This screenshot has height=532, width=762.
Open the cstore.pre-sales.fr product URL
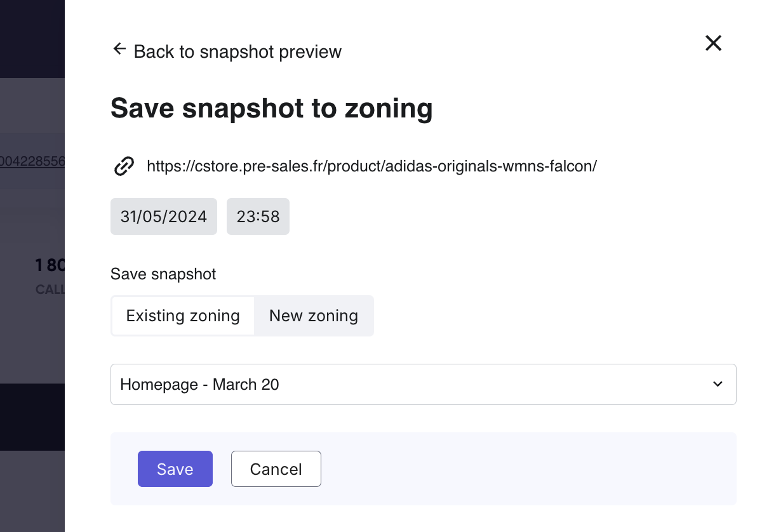pyautogui.click(x=372, y=166)
